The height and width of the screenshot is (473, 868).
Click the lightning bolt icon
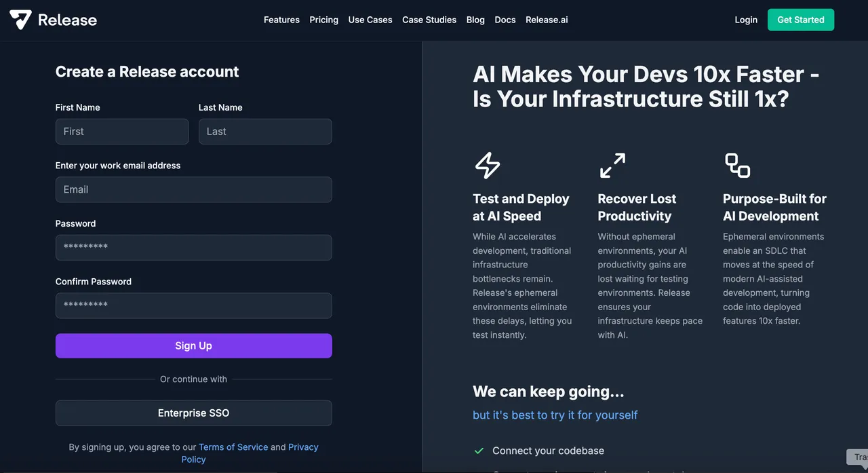coord(487,165)
